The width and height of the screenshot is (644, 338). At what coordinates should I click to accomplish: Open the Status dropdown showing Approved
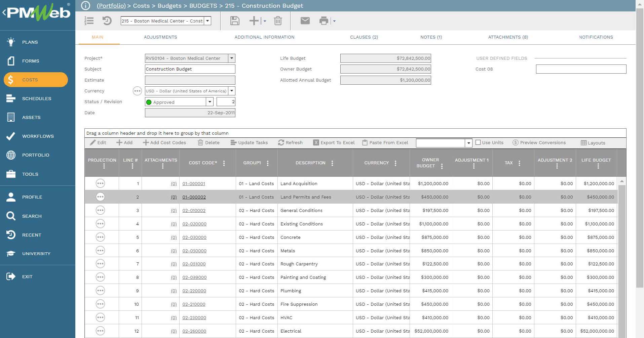[x=210, y=102]
